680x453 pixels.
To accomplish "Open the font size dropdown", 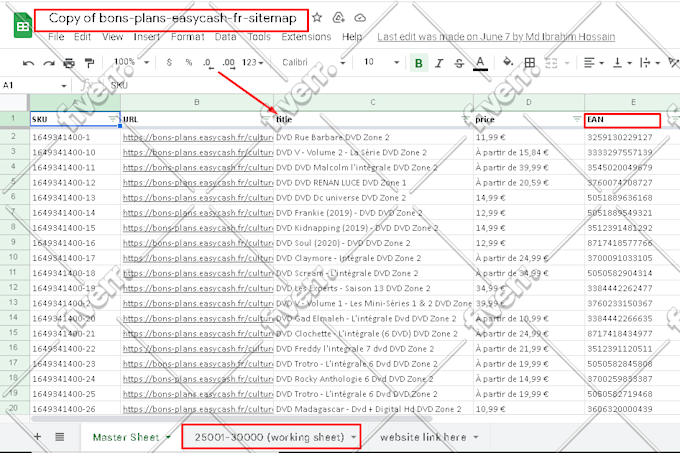I will click(381, 62).
